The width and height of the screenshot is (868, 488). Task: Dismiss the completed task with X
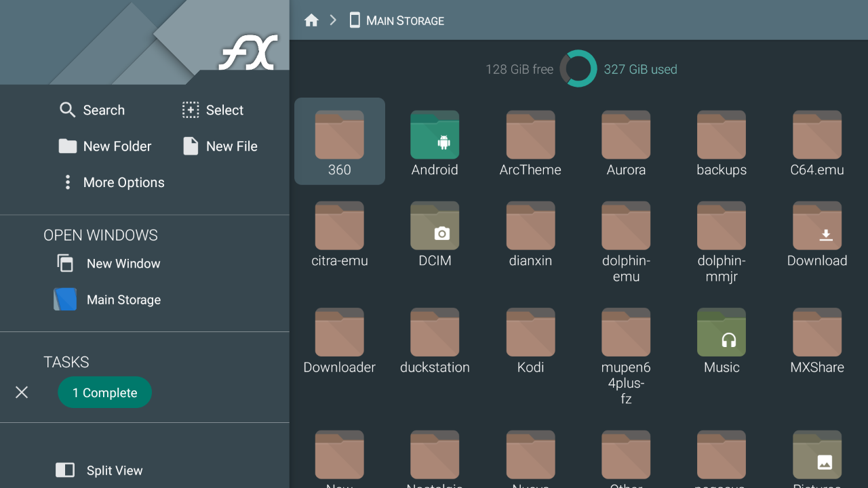(22, 392)
